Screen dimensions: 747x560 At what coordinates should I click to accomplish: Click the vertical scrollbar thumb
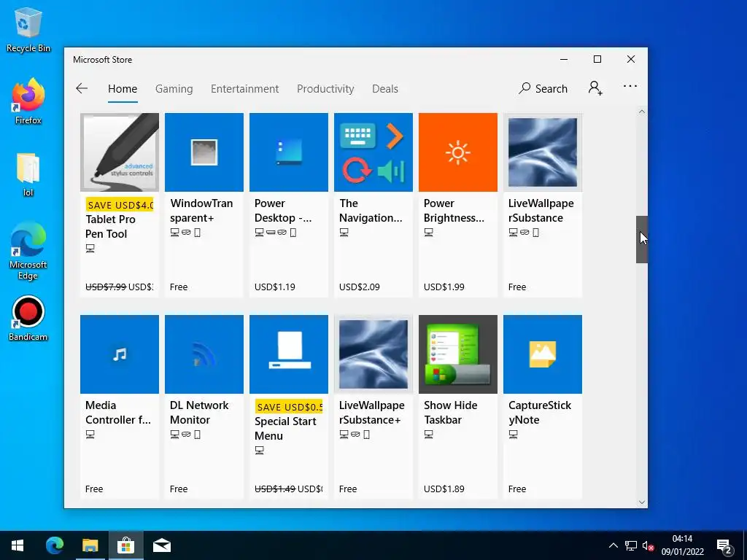click(x=642, y=239)
